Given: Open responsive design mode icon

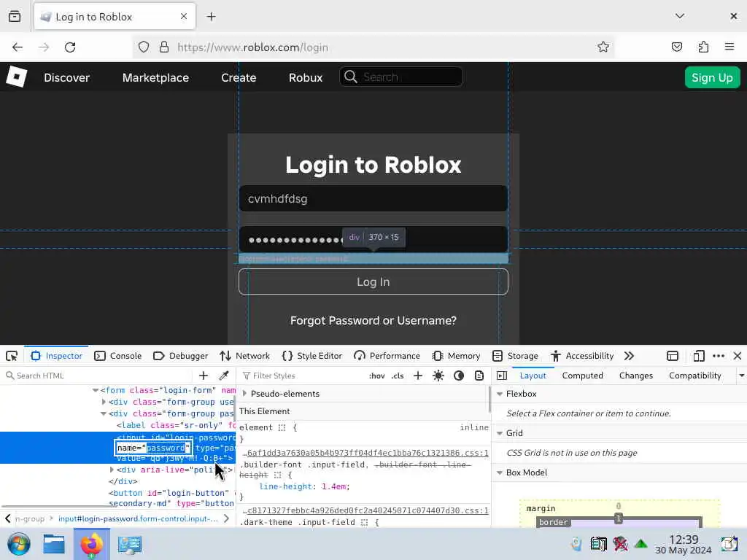Looking at the screenshot, I should click(698, 356).
